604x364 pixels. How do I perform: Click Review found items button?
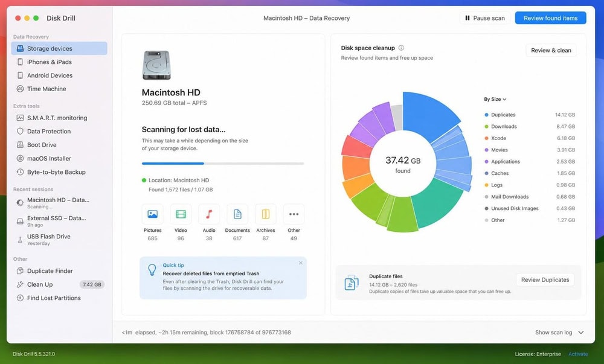[550, 18]
